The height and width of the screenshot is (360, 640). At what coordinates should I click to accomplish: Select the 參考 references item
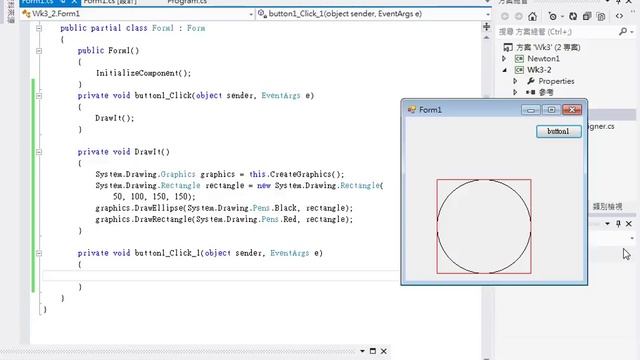pos(546,93)
